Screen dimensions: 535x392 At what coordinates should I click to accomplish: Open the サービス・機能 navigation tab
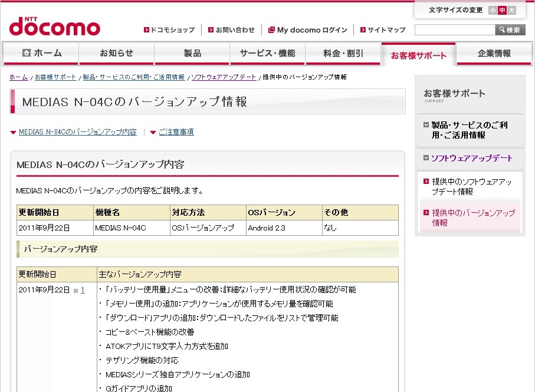[x=268, y=54]
